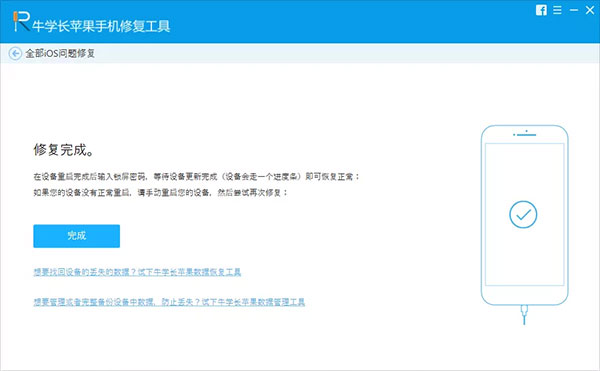
Task: Close the repair tool window
Action: tap(590, 10)
